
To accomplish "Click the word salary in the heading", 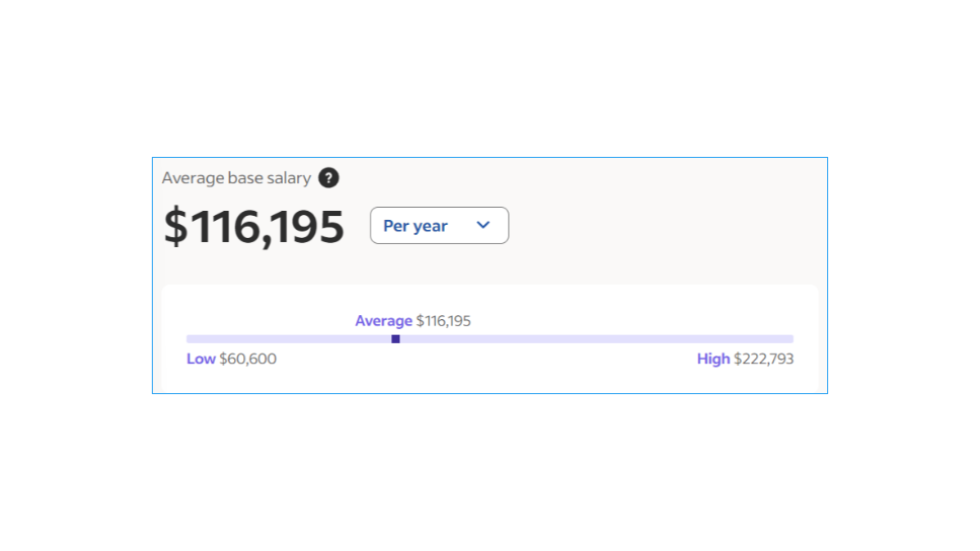I will point(289,179).
